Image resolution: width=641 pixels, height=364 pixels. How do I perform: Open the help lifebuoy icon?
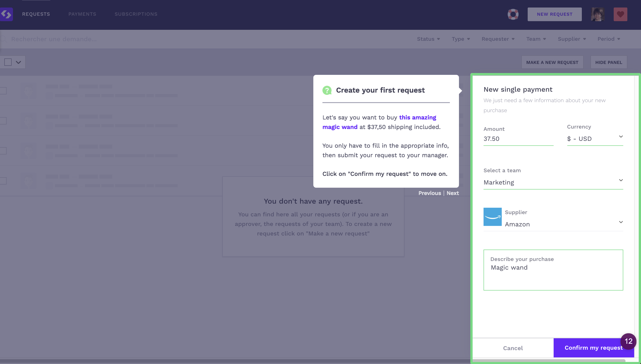click(513, 14)
